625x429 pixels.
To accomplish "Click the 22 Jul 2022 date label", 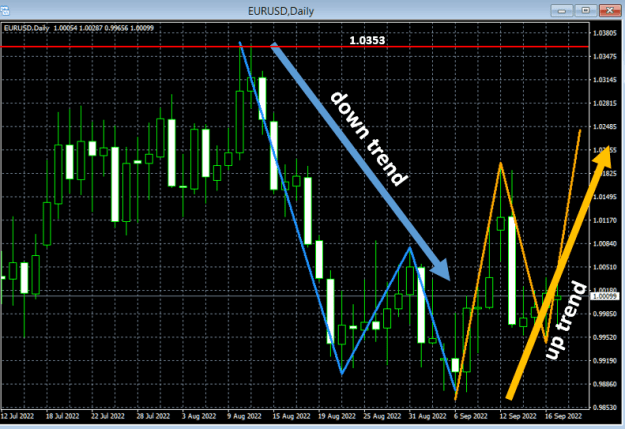I will pyautogui.click(x=108, y=417).
